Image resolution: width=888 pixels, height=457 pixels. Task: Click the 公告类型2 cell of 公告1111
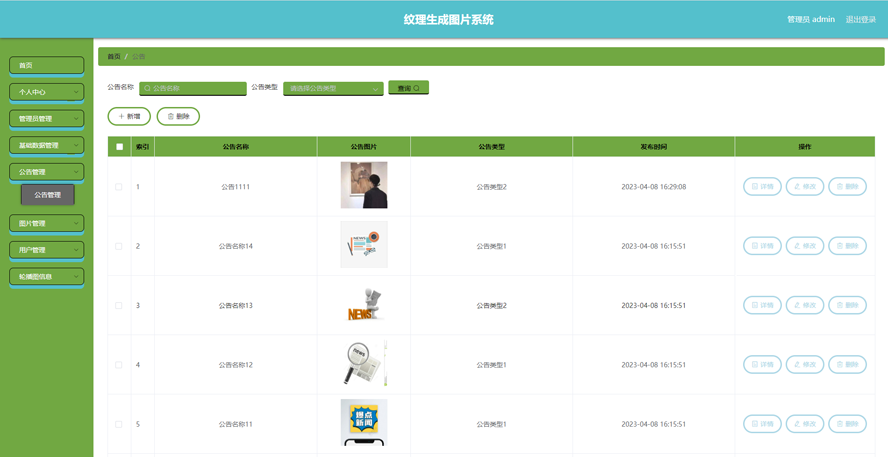(492, 186)
